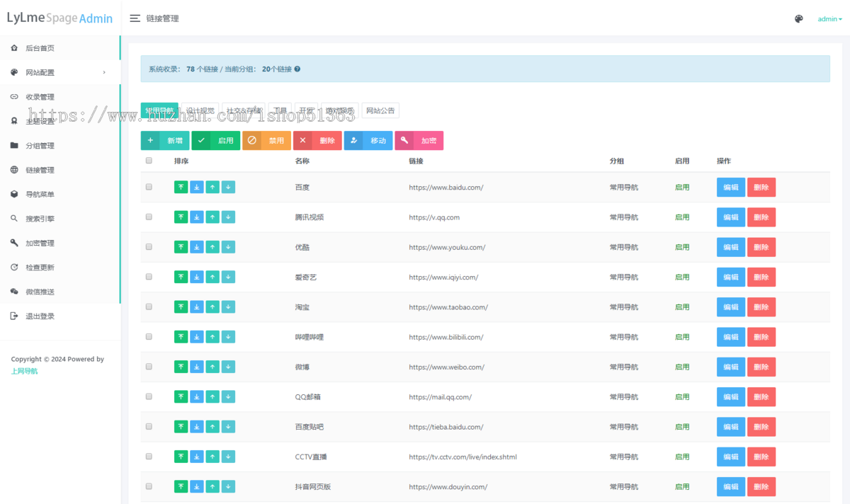The height and width of the screenshot is (504, 850).
Task: Shift 优酷 row up one position
Action: (x=212, y=247)
